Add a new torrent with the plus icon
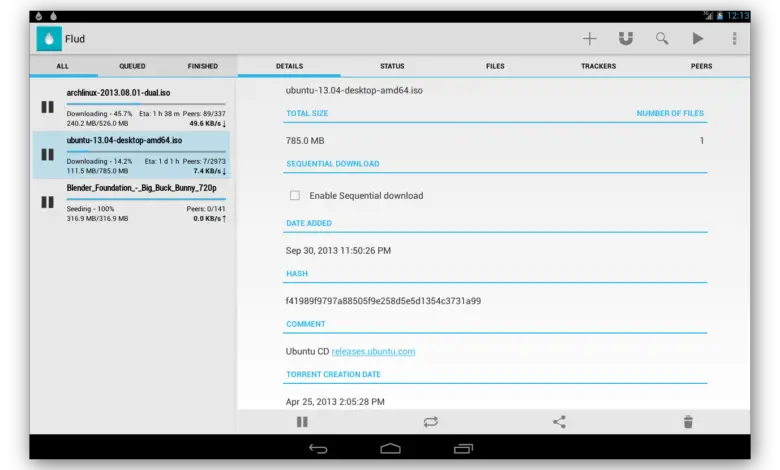780x470 pixels. (589, 39)
